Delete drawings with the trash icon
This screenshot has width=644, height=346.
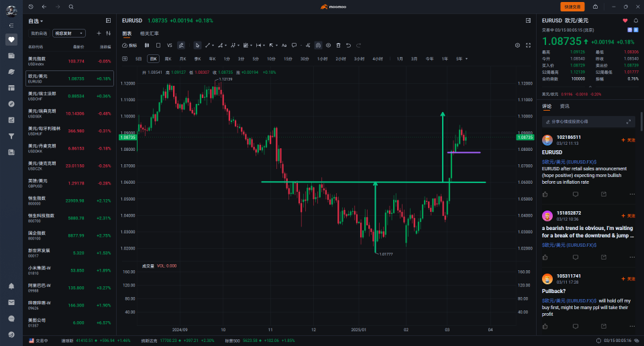338,46
